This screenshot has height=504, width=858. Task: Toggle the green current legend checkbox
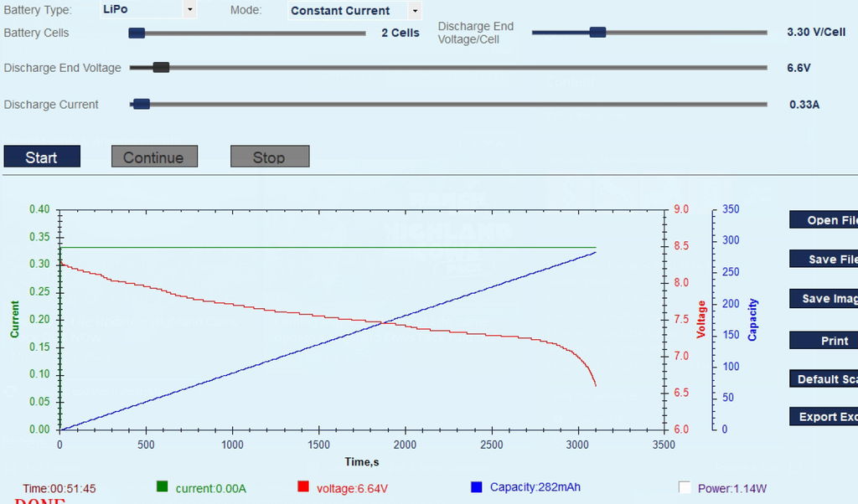pos(162,486)
